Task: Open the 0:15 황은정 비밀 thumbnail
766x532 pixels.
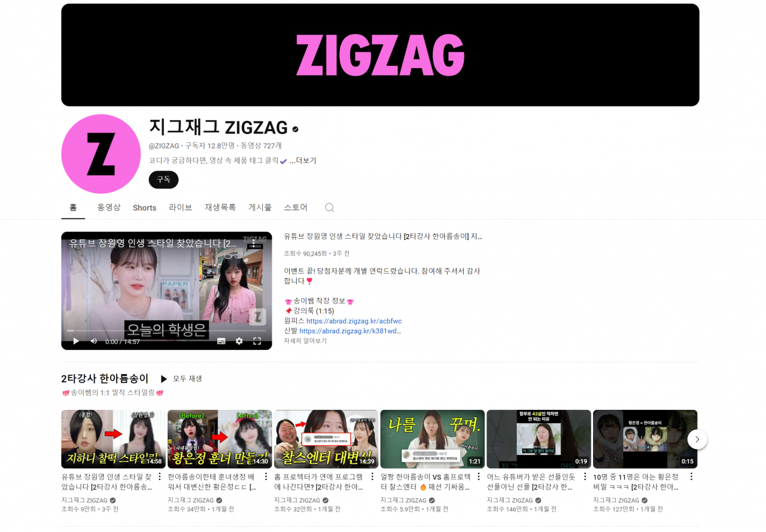Action: (645, 439)
